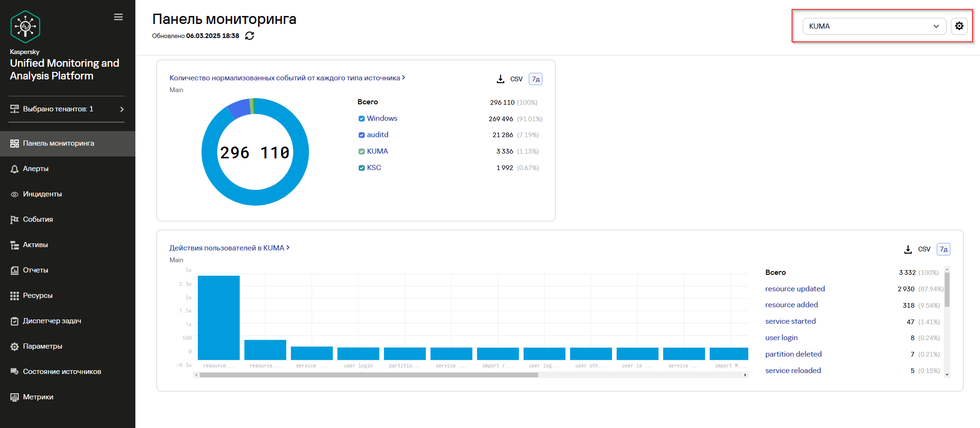This screenshot has width=980, height=428.
Task: Export user actions widget as CSV
Action: [924, 249]
